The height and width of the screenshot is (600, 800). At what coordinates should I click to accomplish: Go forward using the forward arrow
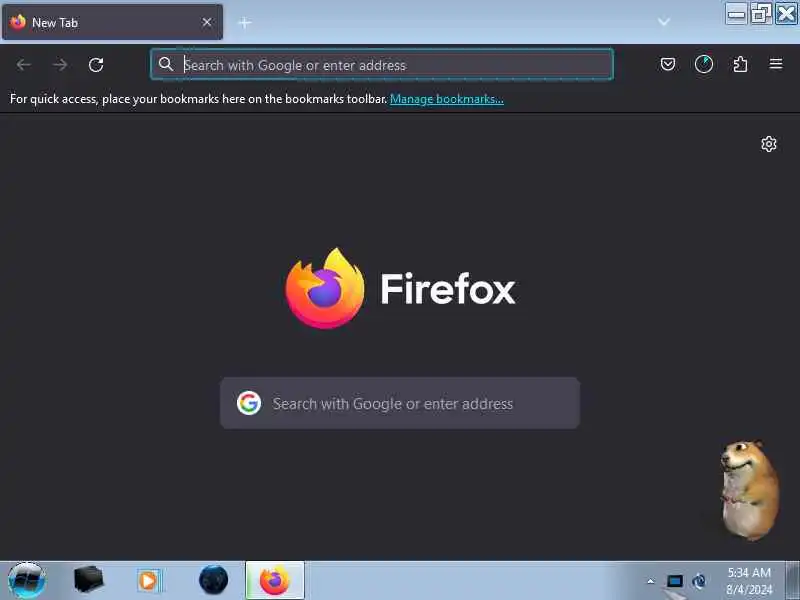[x=60, y=65]
